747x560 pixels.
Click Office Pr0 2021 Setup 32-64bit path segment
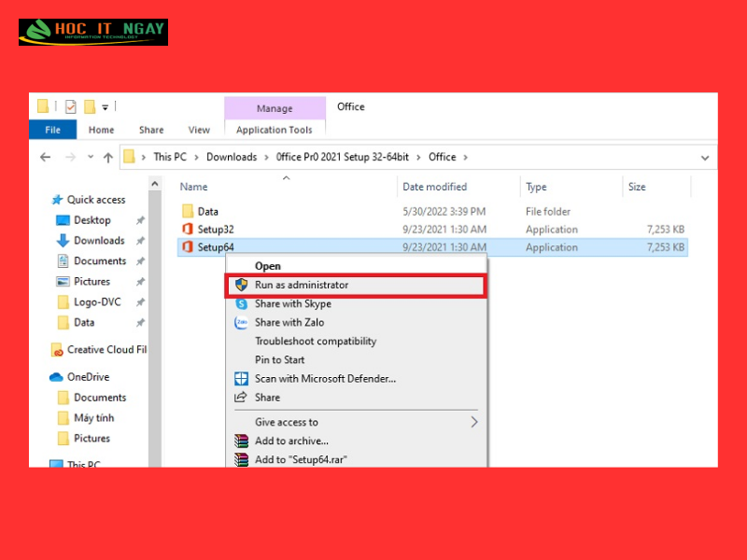(343, 157)
